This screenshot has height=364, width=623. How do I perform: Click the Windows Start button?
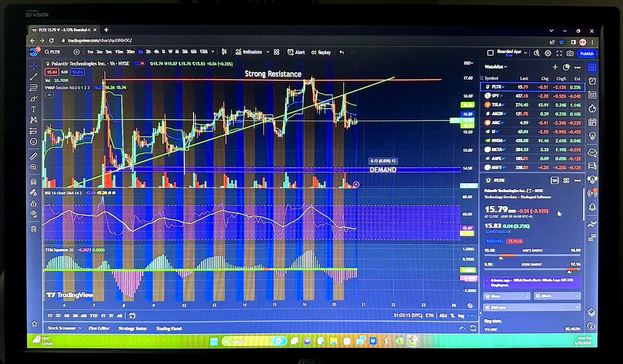213,341
